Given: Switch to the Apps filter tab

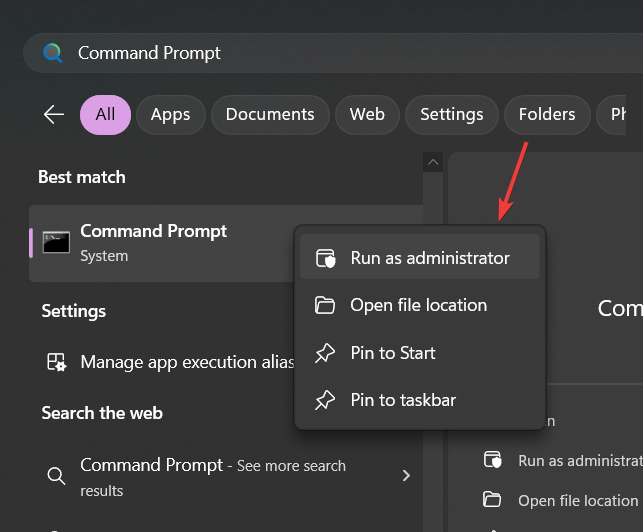Looking at the screenshot, I should point(170,115).
